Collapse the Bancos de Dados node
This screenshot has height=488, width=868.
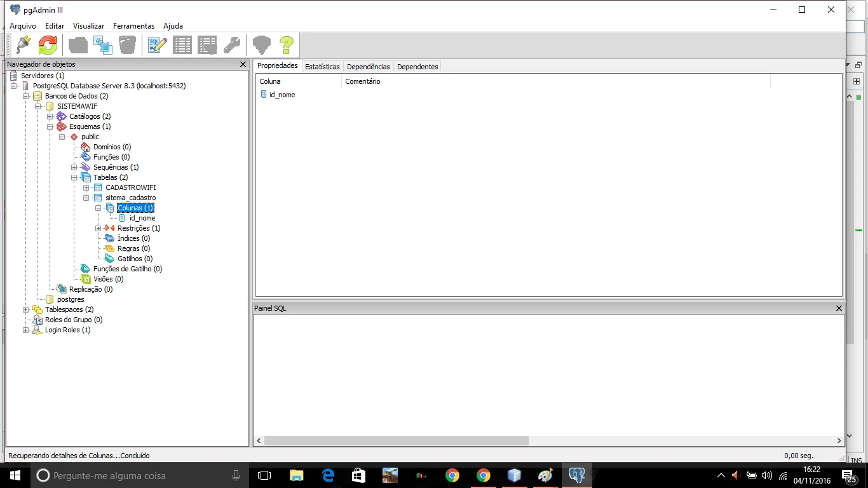(25, 96)
